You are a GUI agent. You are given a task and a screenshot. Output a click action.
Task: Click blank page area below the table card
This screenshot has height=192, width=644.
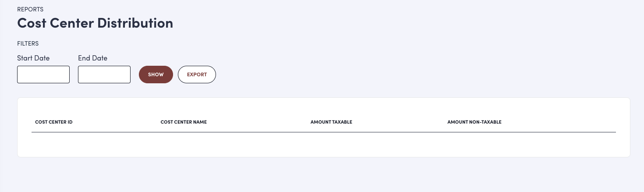coord(323,175)
